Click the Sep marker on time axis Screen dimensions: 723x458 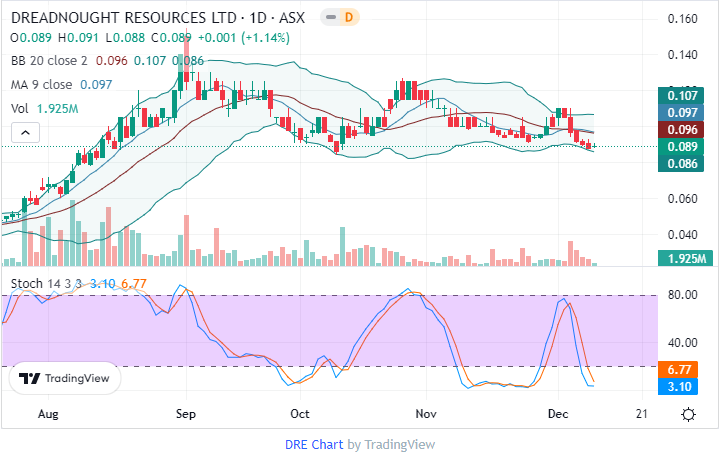coord(185,413)
